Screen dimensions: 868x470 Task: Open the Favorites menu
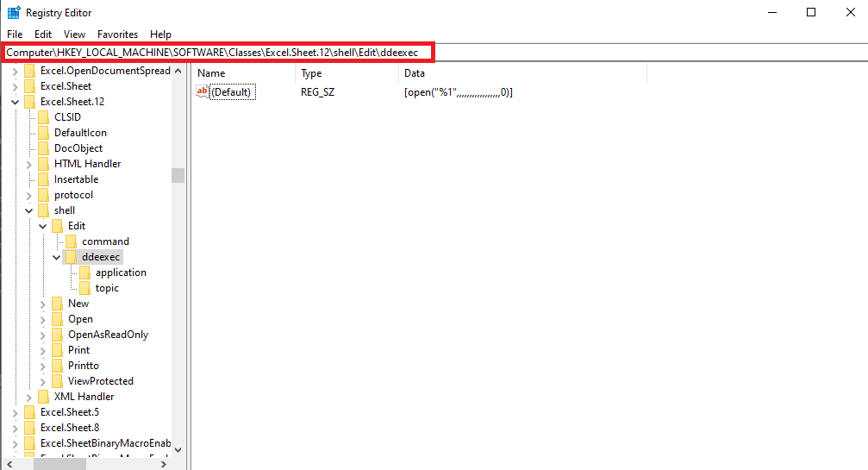coord(117,34)
